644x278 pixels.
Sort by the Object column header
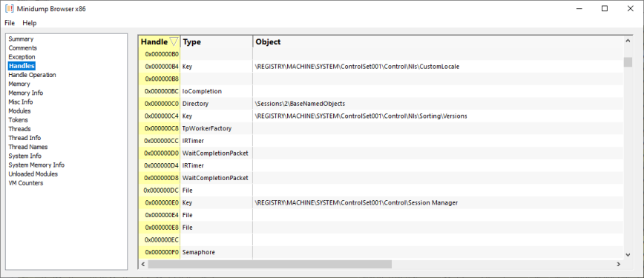pos(438,42)
